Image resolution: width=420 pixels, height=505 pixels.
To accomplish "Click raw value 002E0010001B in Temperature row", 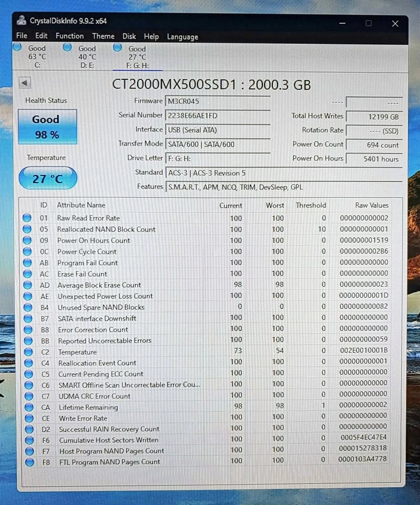I will [364, 350].
